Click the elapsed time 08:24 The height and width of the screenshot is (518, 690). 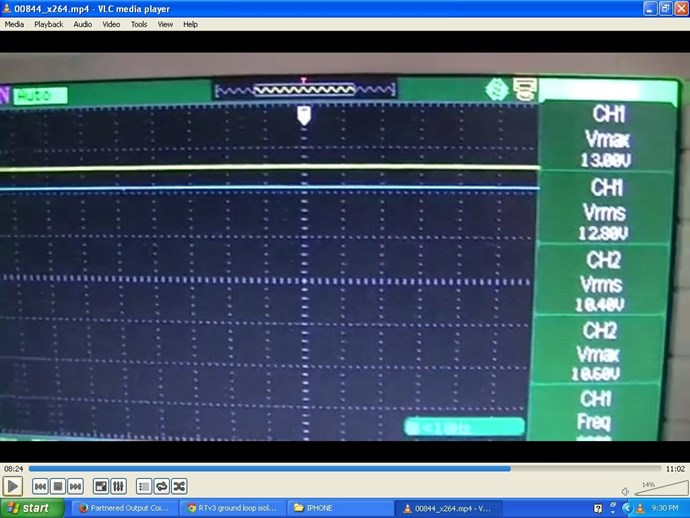tap(13, 469)
